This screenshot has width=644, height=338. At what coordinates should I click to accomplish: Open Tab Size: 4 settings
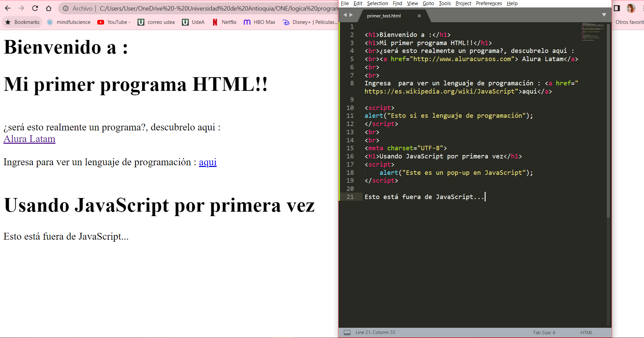[x=544, y=333]
